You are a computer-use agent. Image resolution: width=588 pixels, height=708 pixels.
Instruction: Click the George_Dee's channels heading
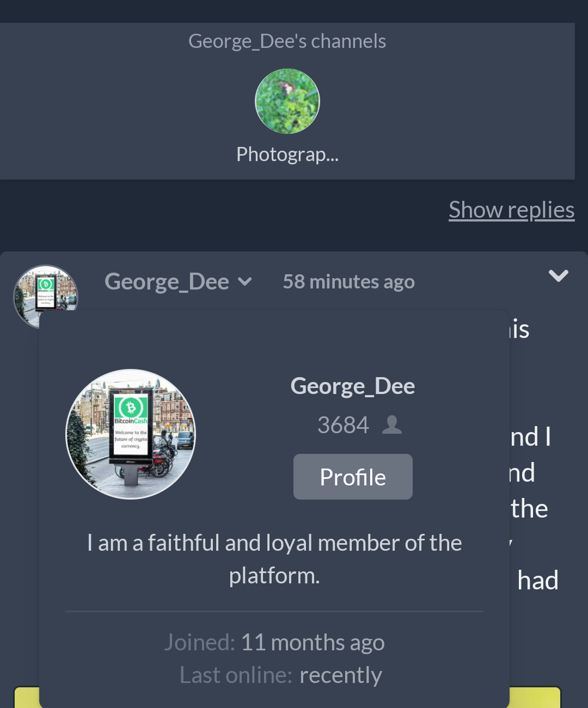[x=287, y=41]
